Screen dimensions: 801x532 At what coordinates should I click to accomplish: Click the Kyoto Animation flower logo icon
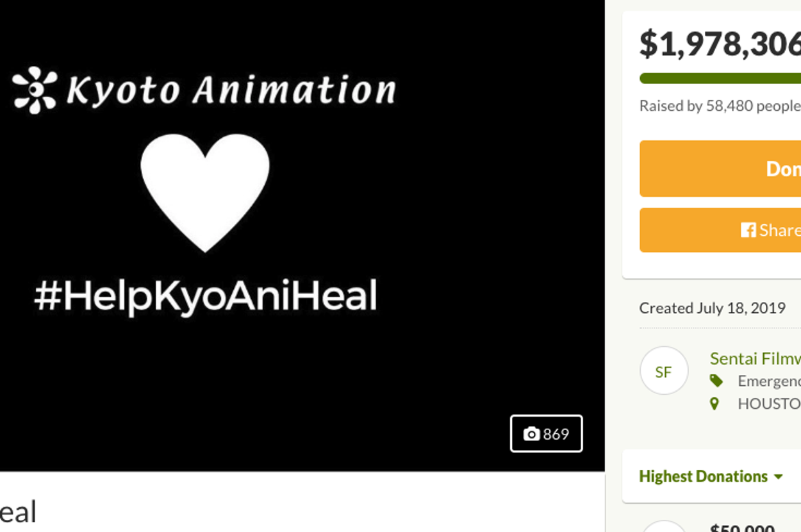click(x=35, y=90)
